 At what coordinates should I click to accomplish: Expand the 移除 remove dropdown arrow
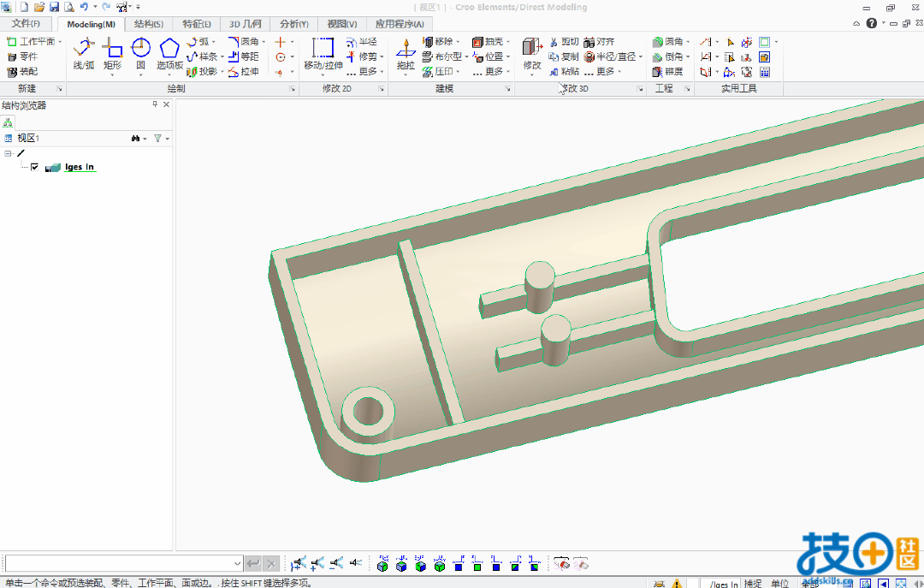click(458, 42)
